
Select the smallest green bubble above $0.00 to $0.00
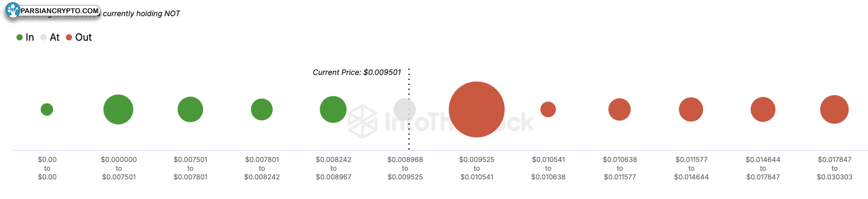(47, 109)
